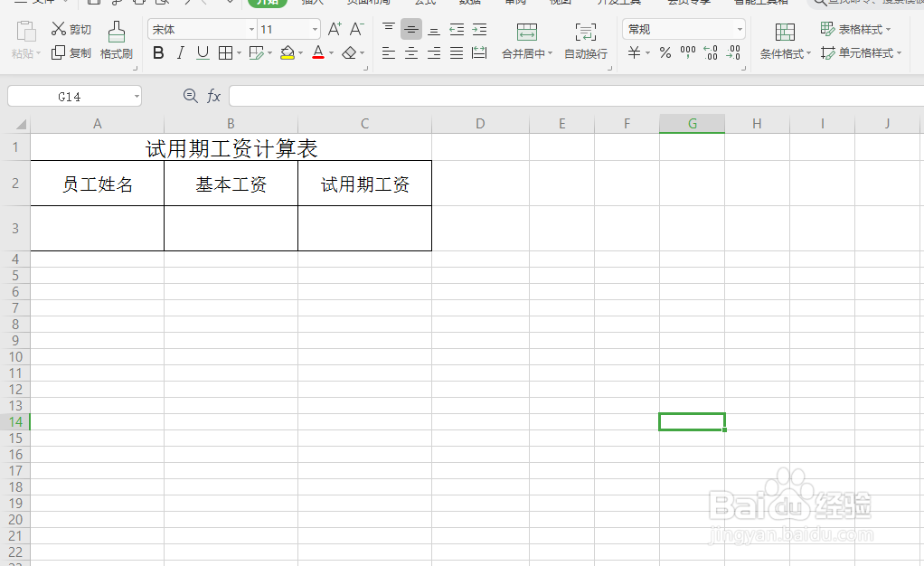This screenshot has height=566, width=924.
Task: Click the magnifier icon beside fx
Action: [190, 96]
